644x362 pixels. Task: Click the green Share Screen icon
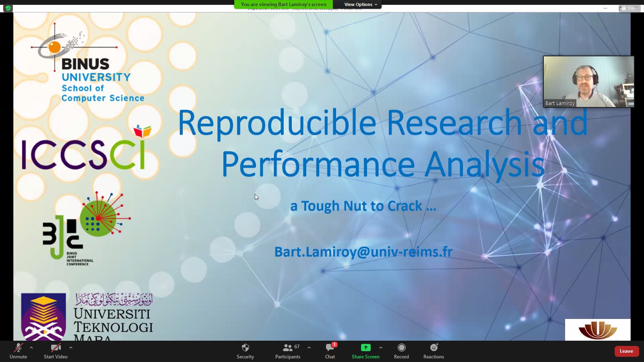[365, 348]
